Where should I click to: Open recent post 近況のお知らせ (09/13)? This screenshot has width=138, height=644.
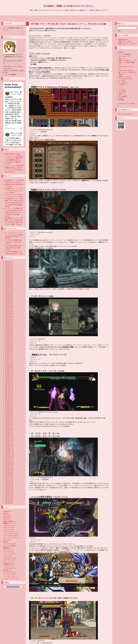pyautogui.click(x=13, y=154)
